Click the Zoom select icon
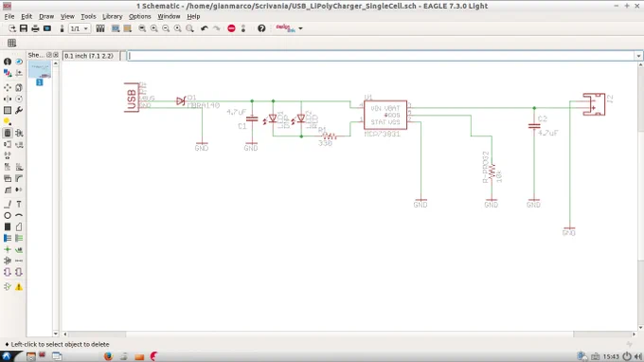The height and width of the screenshot is (362, 644). [x=189, y=28]
